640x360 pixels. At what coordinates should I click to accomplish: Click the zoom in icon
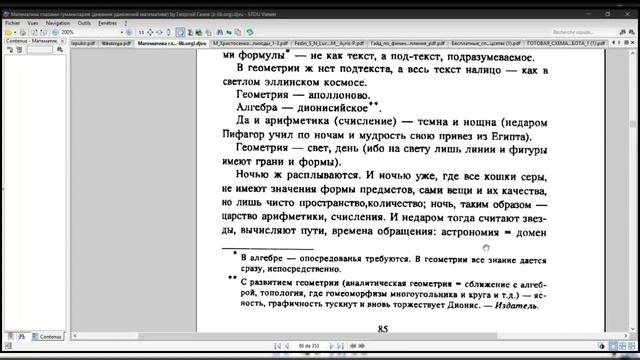click(x=129, y=32)
